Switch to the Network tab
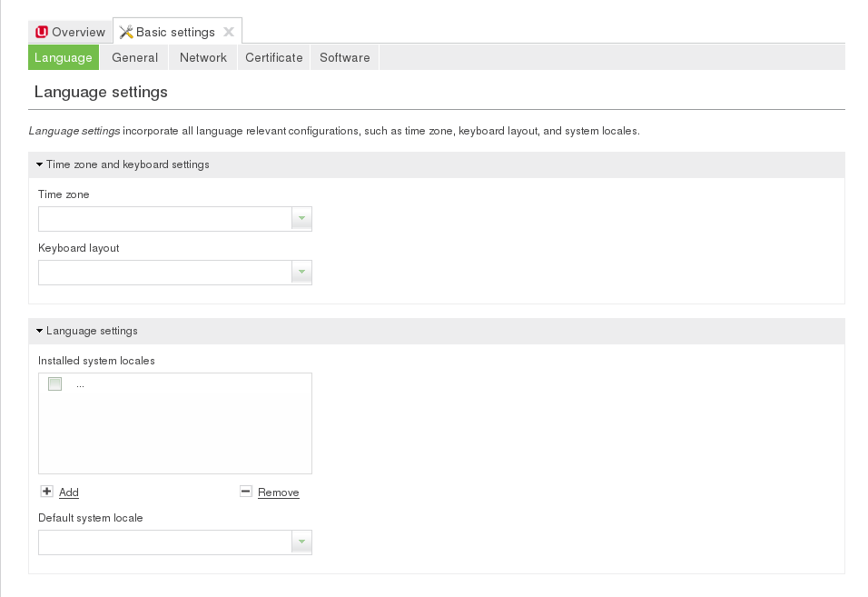The height and width of the screenshot is (597, 868). [x=203, y=57]
